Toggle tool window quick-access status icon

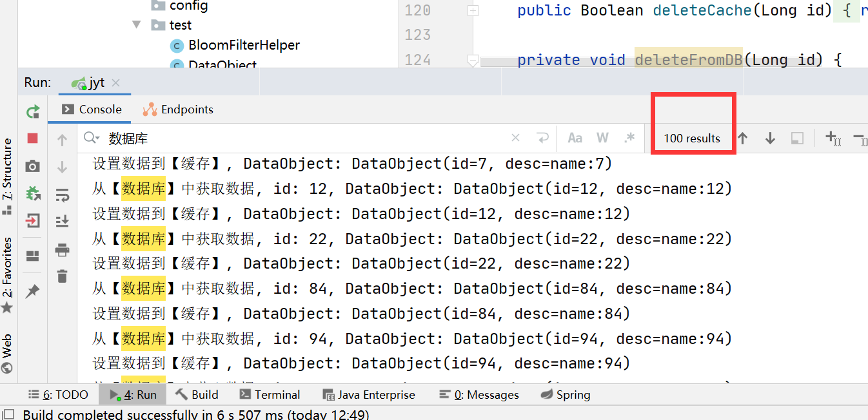click(8, 414)
